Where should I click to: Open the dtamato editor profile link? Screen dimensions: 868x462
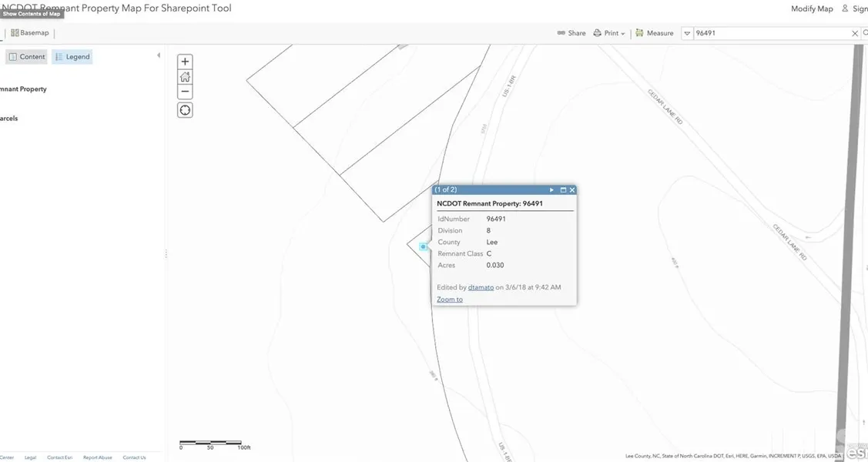point(481,287)
